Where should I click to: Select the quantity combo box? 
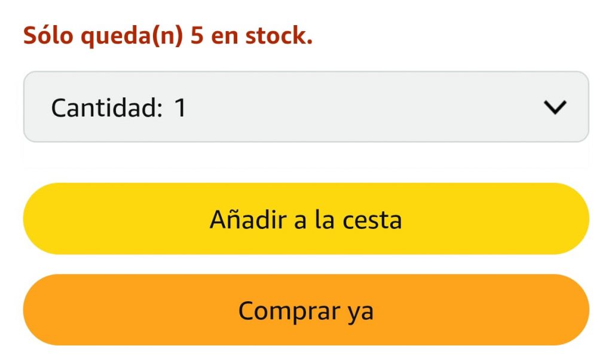(x=305, y=107)
